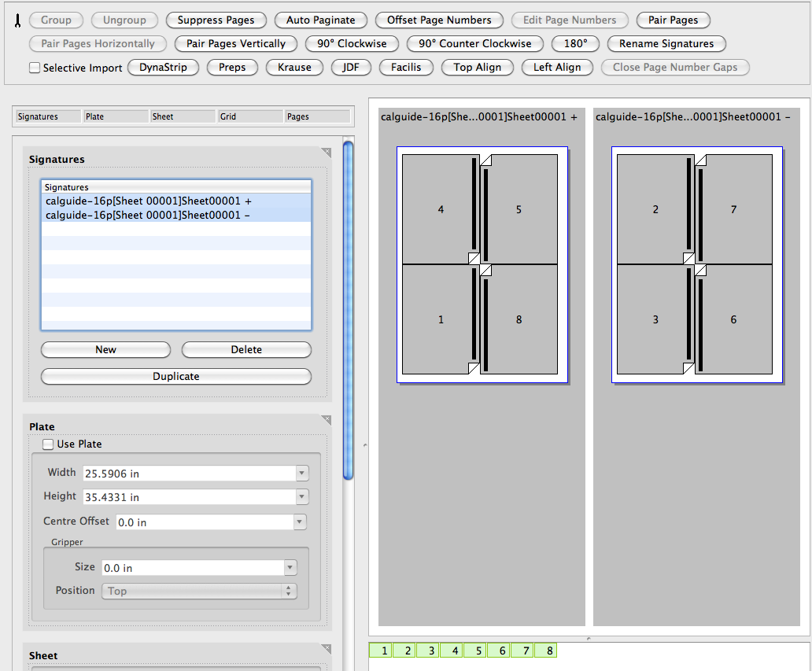Image resolution: width=812 pixels, height=671 pixels.
Task: Select signature row Sheet00001 +
Action: coord(176,201)
